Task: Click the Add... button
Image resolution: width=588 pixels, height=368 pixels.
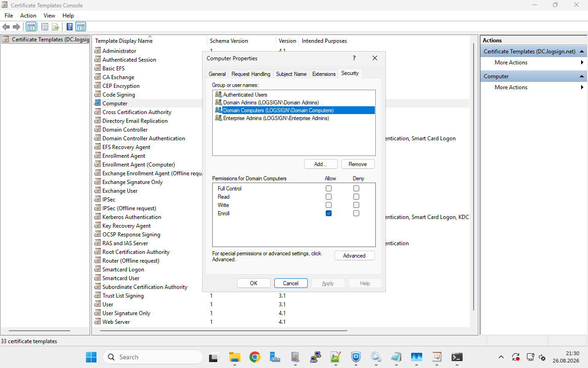Action: click(321, 164)
